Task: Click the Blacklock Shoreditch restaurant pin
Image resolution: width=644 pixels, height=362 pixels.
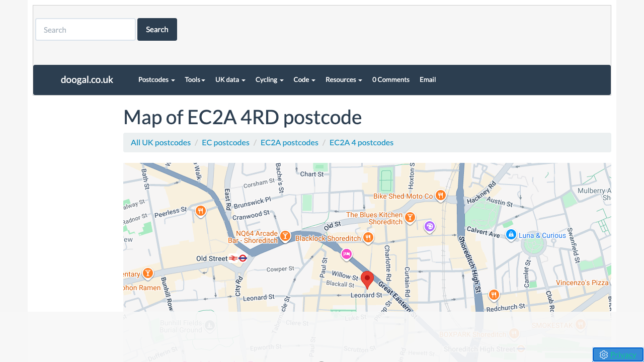Action: point(368,237)
